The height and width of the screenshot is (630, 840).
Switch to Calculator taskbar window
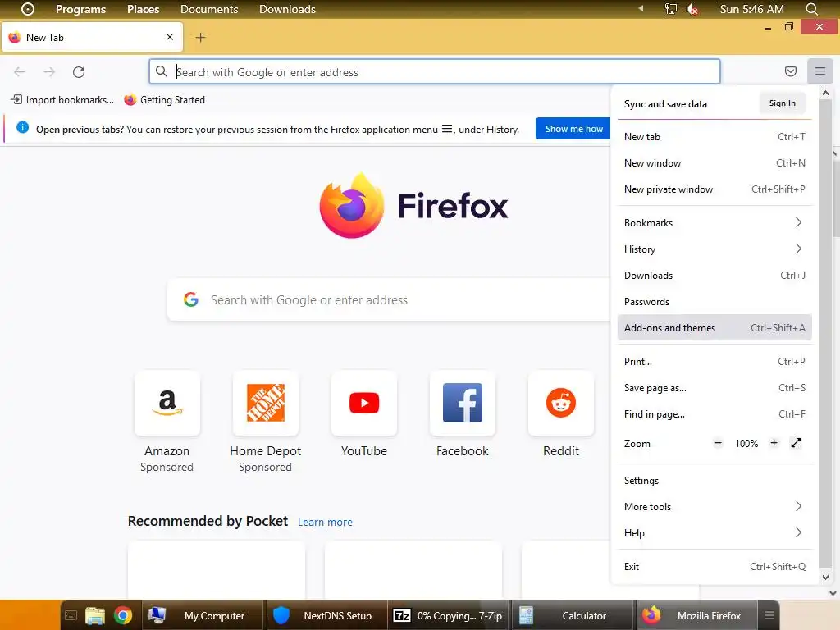[573, 615]
